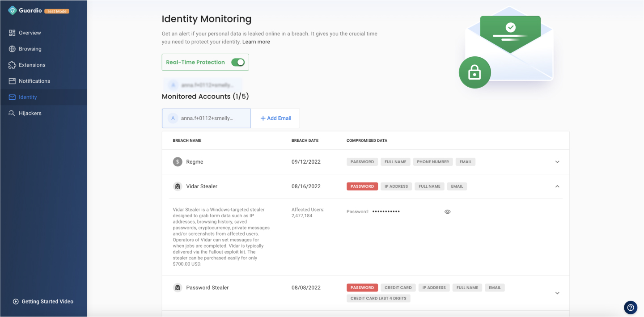Viewport: 644px width, 317px height.
Task: Click the Monitored Accounts (1/5) heading
Action: pos(205,96)
